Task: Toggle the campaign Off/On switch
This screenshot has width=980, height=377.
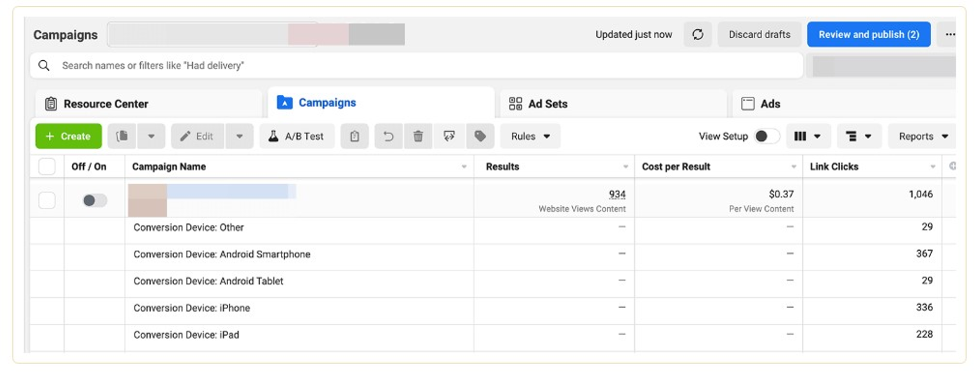Action: [95, 200]
